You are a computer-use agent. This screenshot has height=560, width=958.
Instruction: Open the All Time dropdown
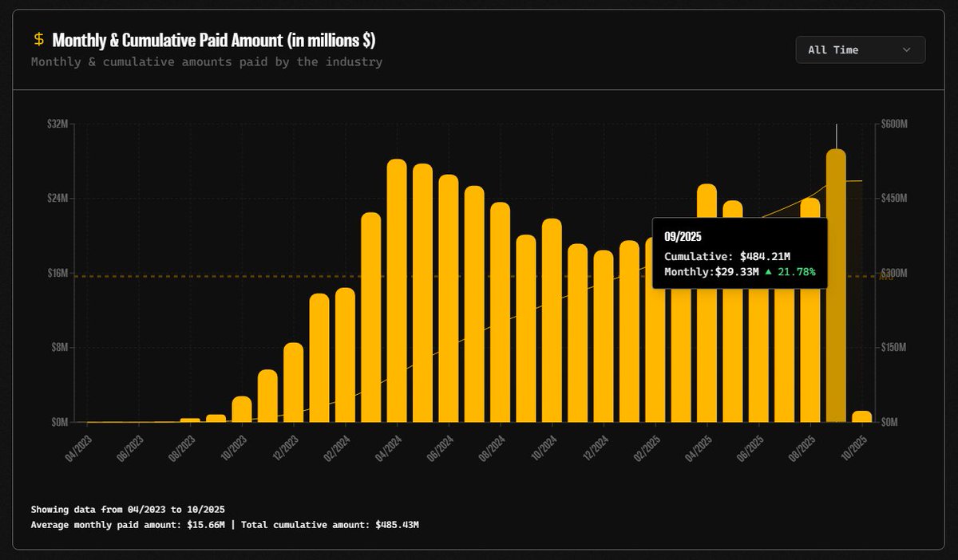coord(860,49)
